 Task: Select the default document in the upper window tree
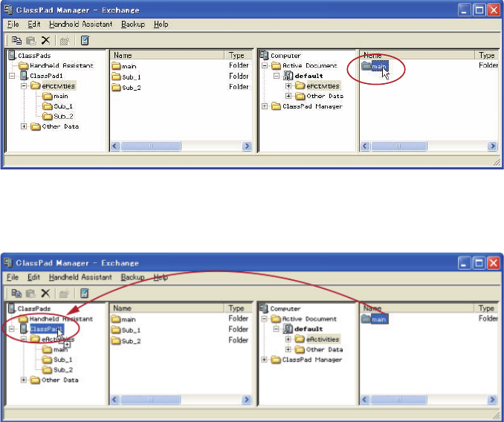click(303, 76)
